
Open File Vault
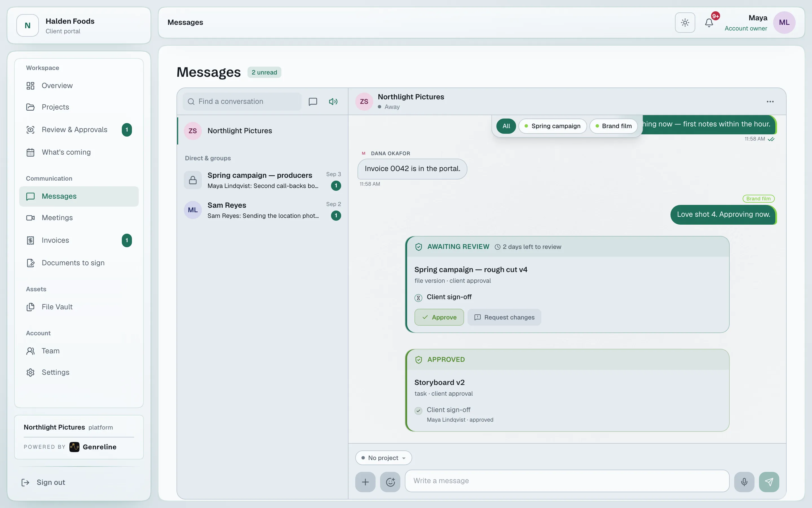point(79,307)
